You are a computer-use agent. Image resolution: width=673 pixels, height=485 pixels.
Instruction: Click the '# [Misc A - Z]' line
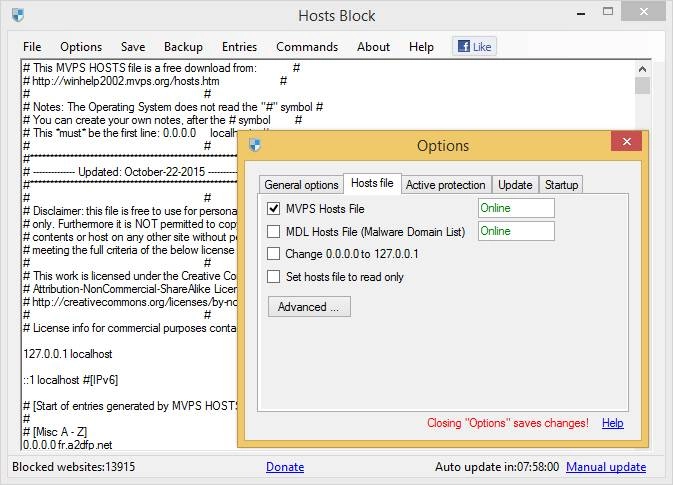click(55, 432)
